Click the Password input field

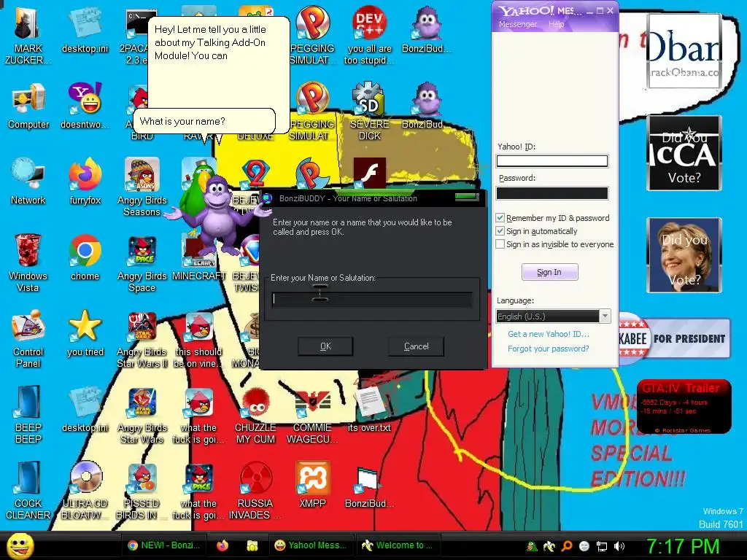tap(552, 192)
